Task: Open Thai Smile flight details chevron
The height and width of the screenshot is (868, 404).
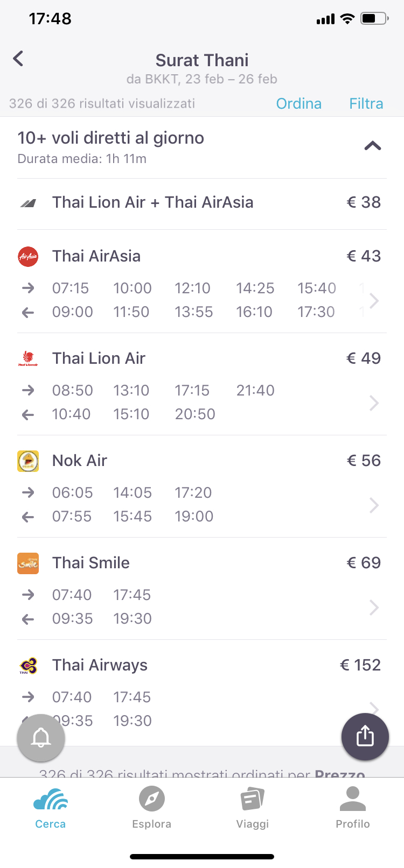Action: [374, 607]
